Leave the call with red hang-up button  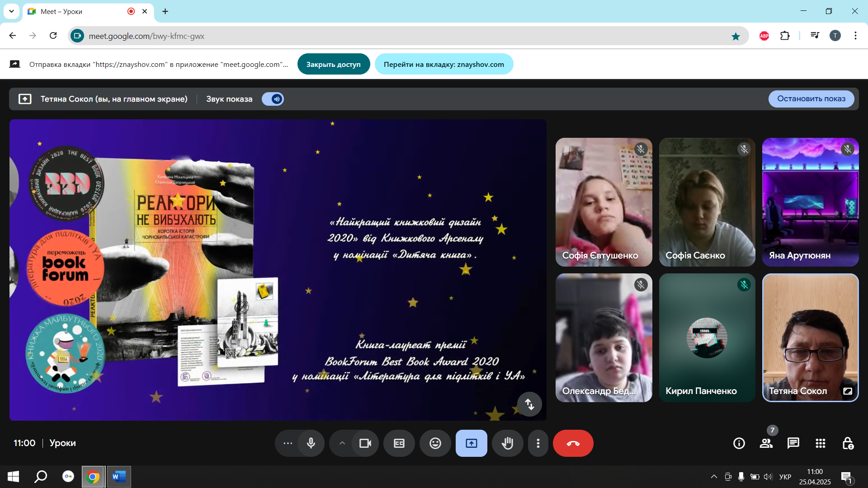(573, 443)
